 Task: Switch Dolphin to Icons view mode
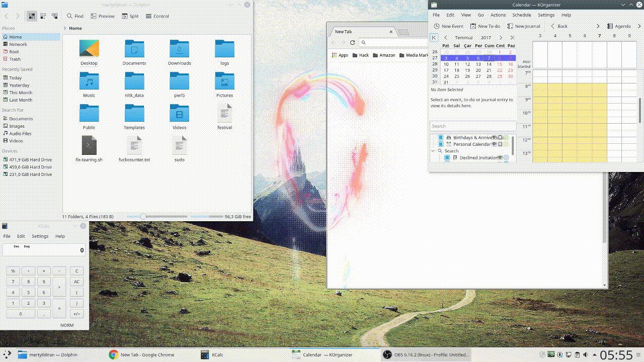point(32,16)
